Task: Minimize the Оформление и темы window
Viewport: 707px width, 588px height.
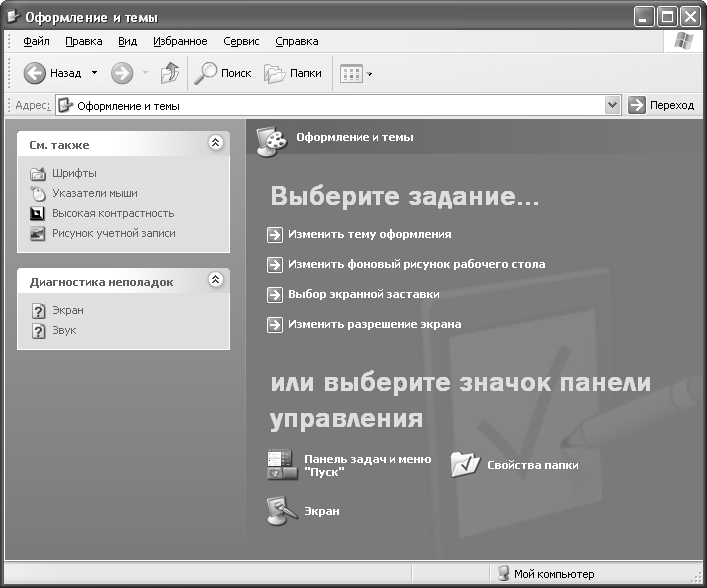Action: point(643,17)
